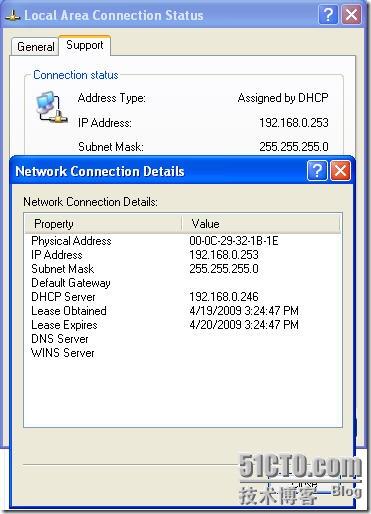Click 'Assigned by DHCP' in Connection status
Viewport: 371px width, 514px height.
283,98
